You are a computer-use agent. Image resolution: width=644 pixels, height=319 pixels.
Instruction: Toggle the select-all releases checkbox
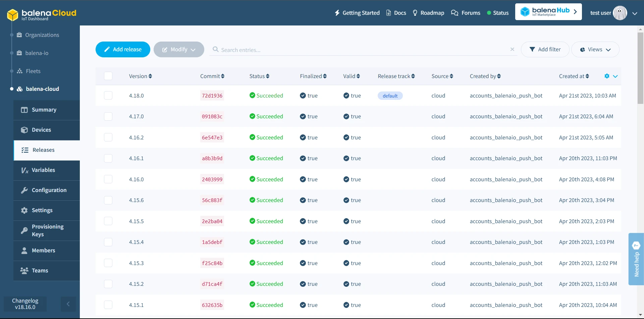point(108,76)
